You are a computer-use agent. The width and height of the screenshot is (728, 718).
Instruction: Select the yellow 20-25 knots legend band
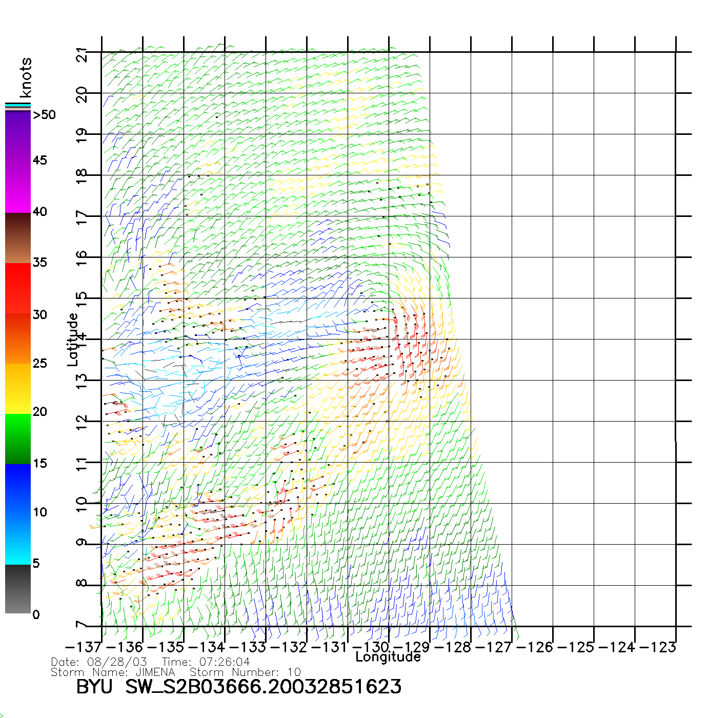18,388
